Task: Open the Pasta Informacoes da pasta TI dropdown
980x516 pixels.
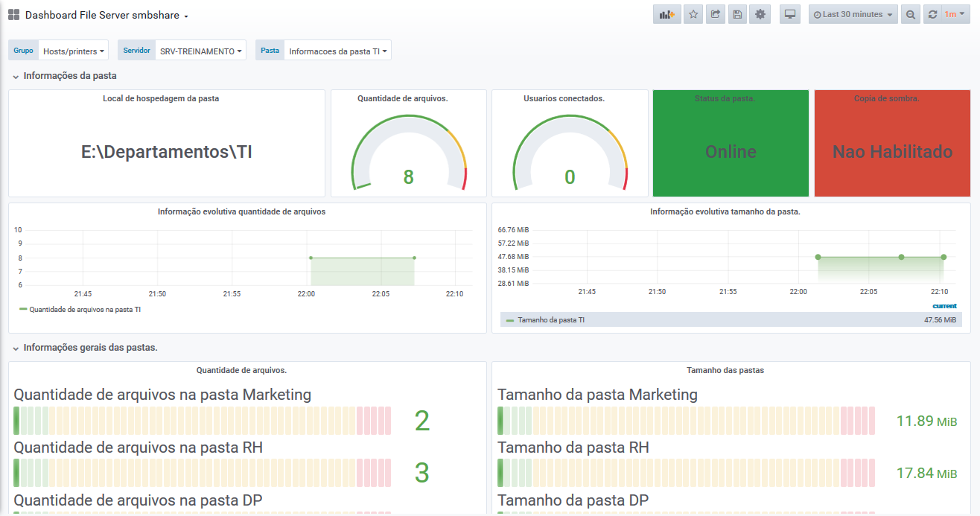Action: coord(337,51)
